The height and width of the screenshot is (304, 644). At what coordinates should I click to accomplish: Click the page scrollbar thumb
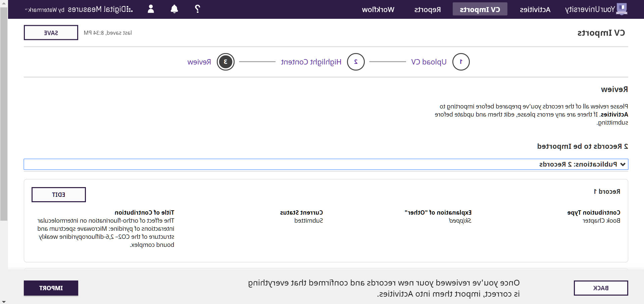[4, 114]
